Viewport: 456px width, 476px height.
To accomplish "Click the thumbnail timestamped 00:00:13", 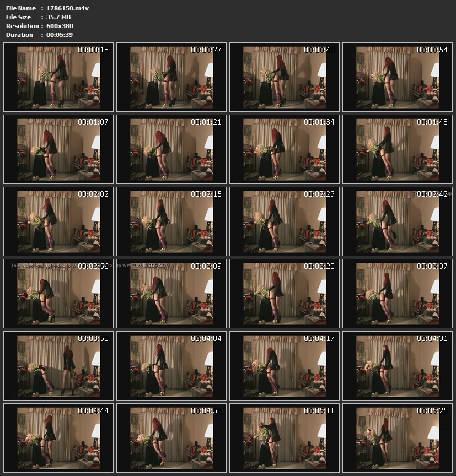I will (x=58, y=77).
